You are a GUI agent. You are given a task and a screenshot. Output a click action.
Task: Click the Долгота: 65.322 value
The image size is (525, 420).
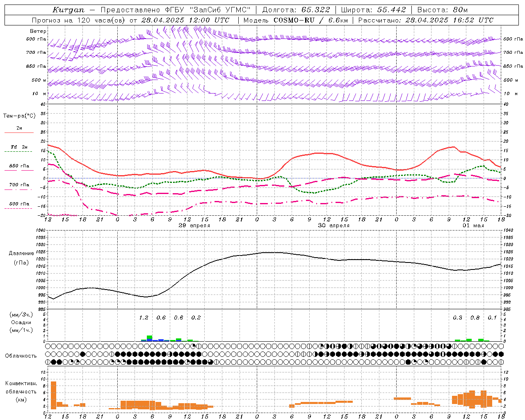[x=296, y=10]
